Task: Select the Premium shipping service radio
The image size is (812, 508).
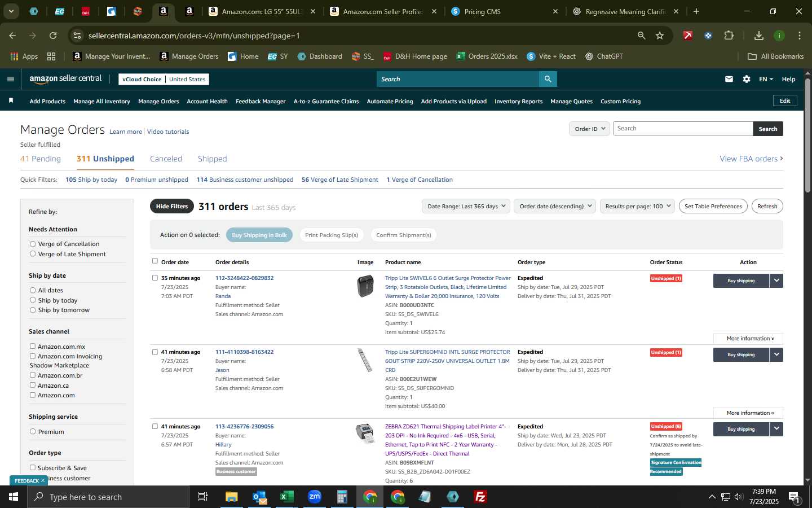Action: click(33, 431)
